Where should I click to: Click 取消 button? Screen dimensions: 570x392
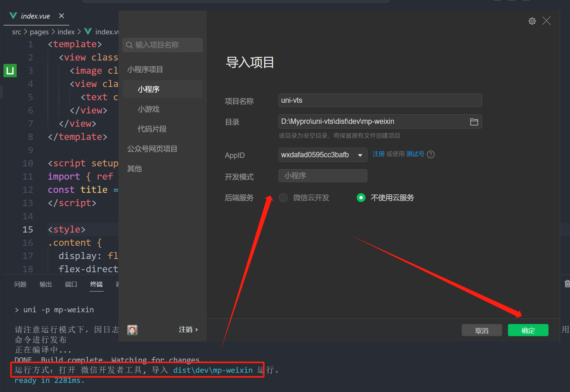click(482, 330)
